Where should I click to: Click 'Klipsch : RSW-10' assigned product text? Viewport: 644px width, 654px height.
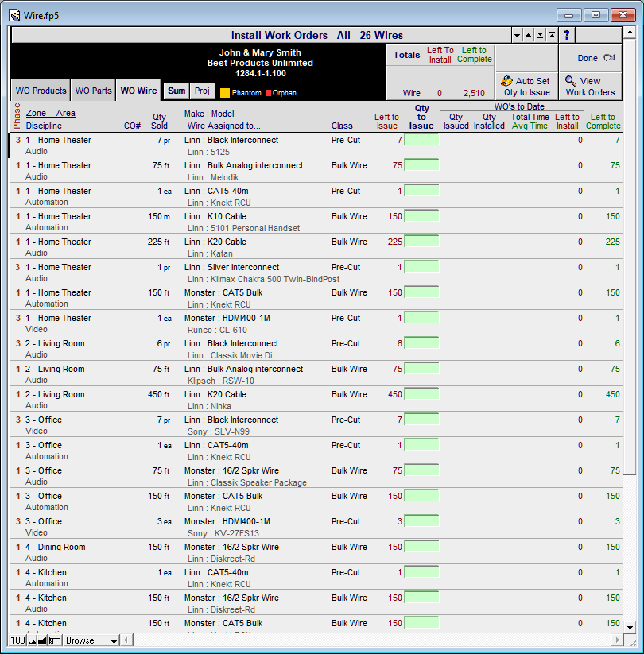pyautogui.click(x=220, y=381)
